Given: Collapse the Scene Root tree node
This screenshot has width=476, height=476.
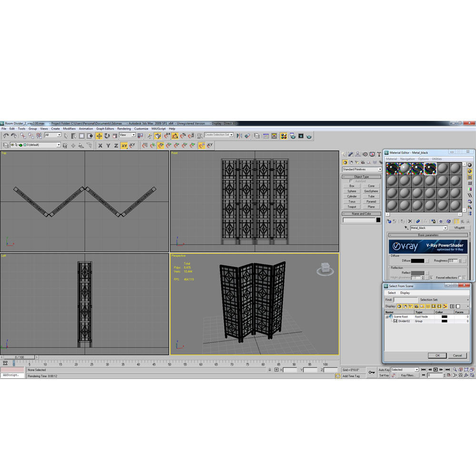Looking at the screenshot, I should tap(387, 317).
